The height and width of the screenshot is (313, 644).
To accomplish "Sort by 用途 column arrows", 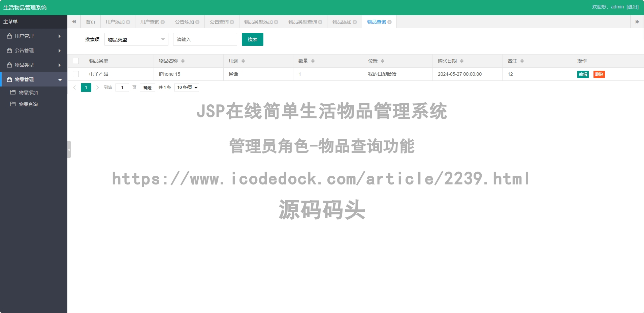I will [243, 61].
